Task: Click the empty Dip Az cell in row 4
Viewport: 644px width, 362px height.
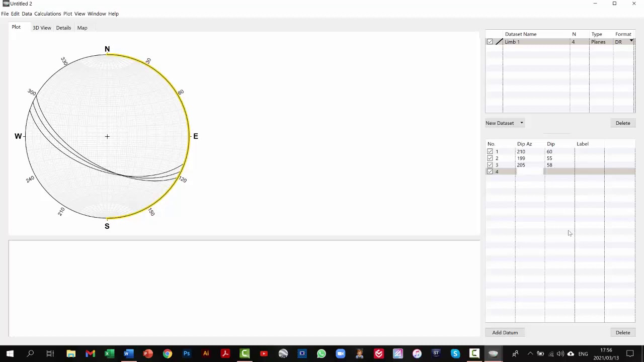Action: 530,172
